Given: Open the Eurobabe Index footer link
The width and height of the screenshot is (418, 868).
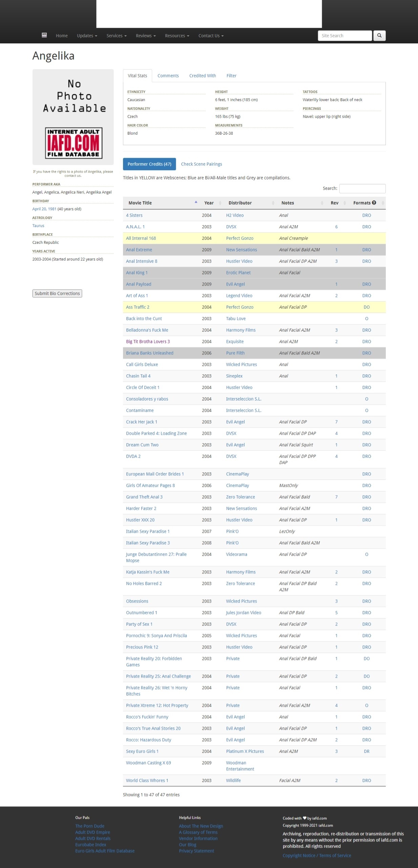Looking at the screenshot, I should click(x=90, y=845).
